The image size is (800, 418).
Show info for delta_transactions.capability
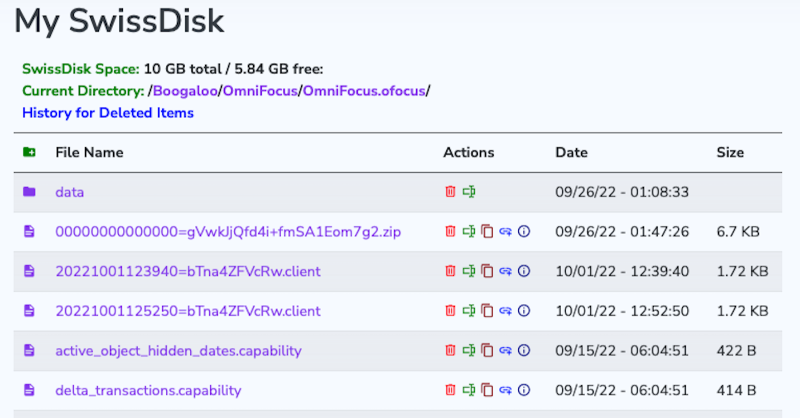click(523, 390)
